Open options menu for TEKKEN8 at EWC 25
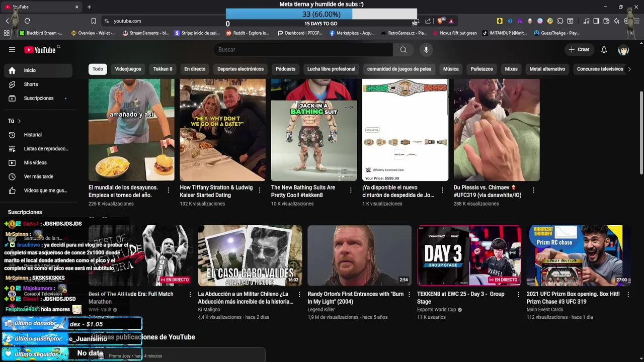The image size is (644, 362). pos(518,295)
